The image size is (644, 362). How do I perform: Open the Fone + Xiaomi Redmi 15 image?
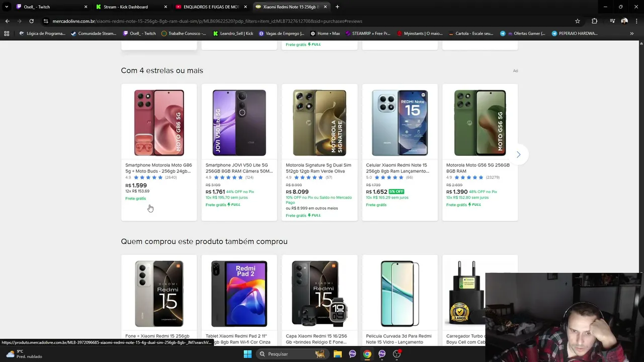[x=159, y=294]
